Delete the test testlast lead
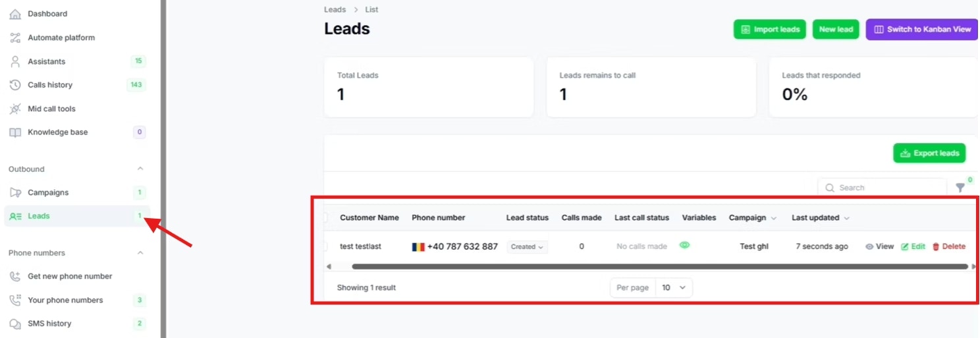The image size is (980, 338). (x=949, y=246)
